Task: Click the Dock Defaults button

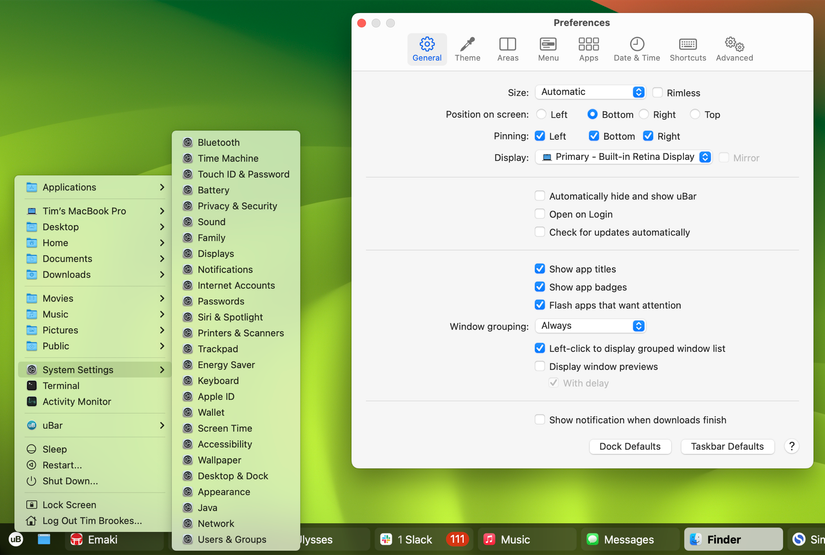Action: pyautogui.click(x=630, y=447)
